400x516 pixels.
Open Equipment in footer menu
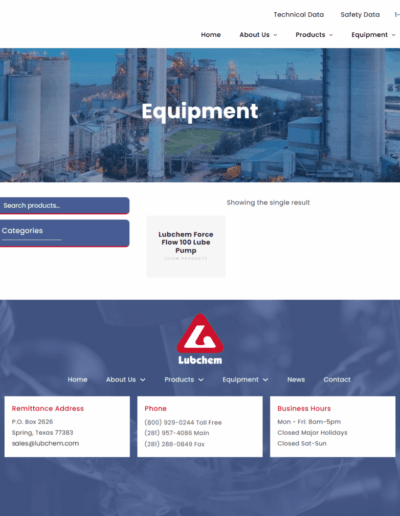[x=241, y=380]
